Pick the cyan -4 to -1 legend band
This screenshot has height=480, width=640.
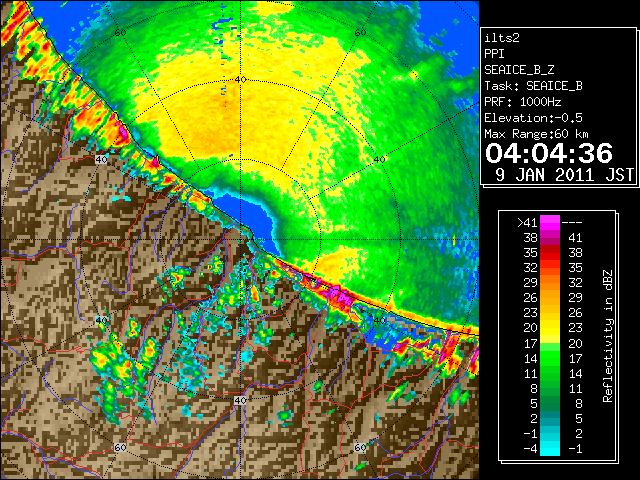[x=550, y=448]
